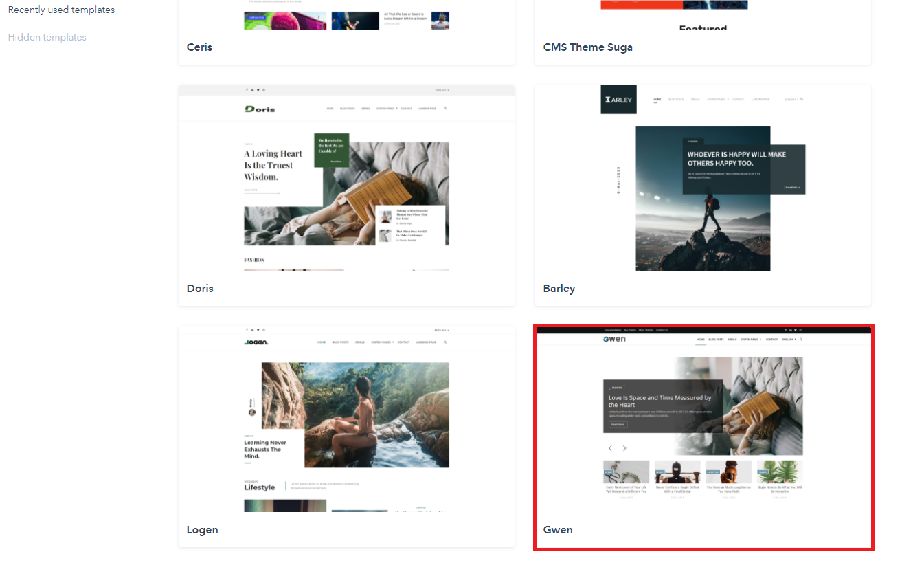Click the search icon in Logen preview header

point(445,342)
